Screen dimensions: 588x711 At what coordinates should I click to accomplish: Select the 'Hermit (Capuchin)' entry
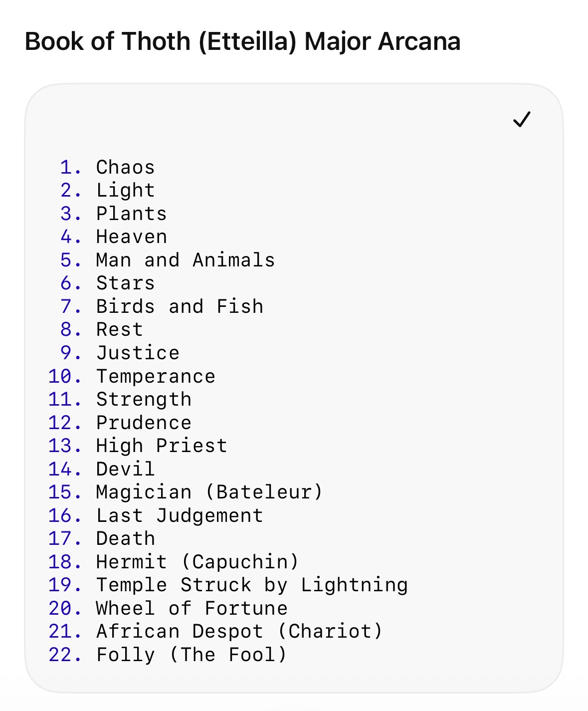click(197, 562)
